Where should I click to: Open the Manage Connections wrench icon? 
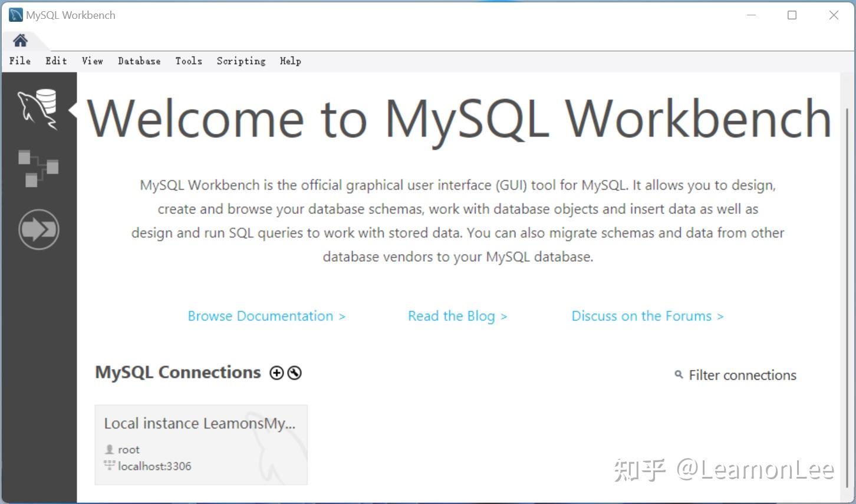pyautogui.click(x=294, y=373)
